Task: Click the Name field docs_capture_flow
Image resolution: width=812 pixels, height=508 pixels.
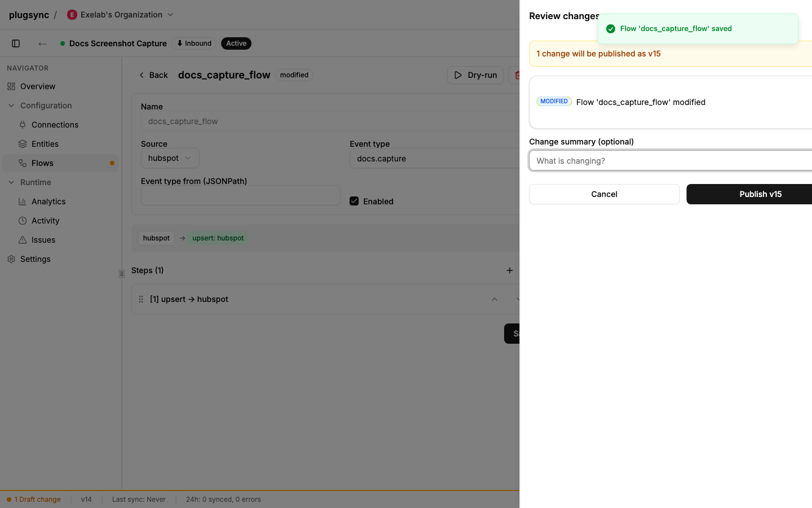Action: 330,121
